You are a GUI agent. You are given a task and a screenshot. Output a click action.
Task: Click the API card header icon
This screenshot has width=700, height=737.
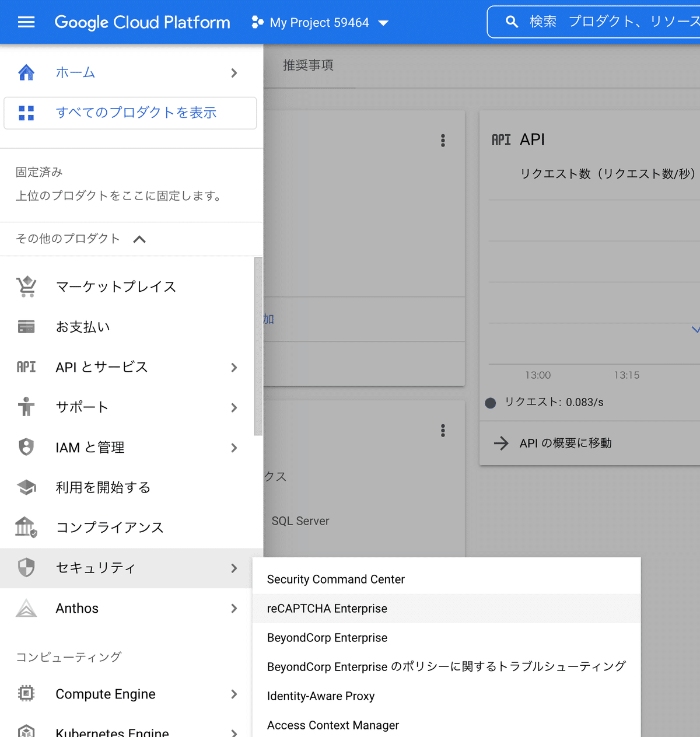tap(501, 139)
